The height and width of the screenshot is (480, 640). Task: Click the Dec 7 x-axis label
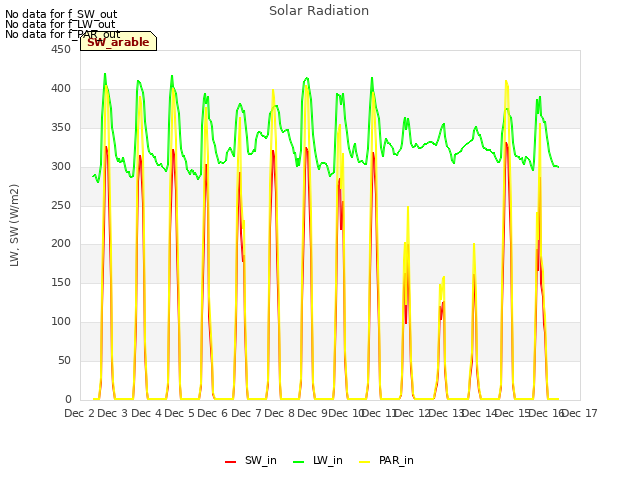(246, 413)
